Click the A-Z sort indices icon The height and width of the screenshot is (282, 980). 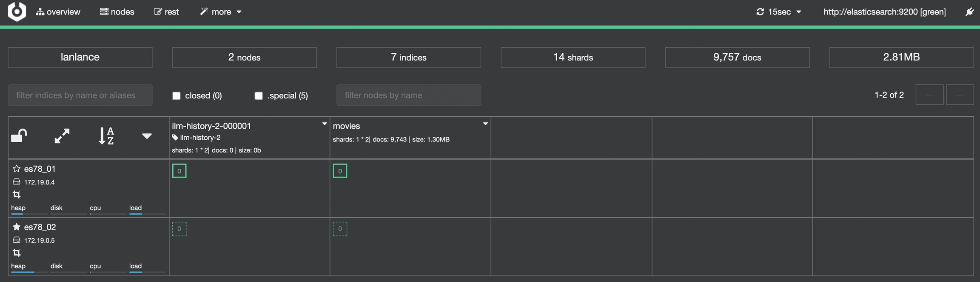(x=106, y=136)
